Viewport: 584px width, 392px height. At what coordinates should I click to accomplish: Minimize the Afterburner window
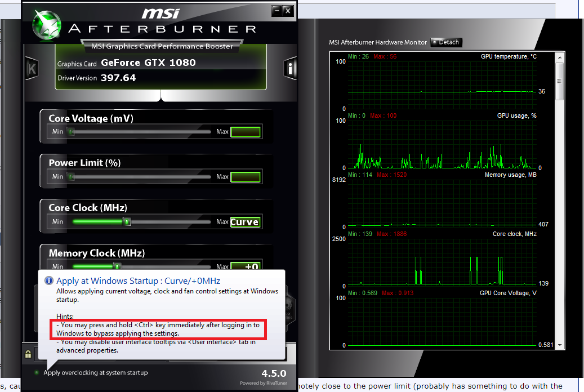click(277, 11)
